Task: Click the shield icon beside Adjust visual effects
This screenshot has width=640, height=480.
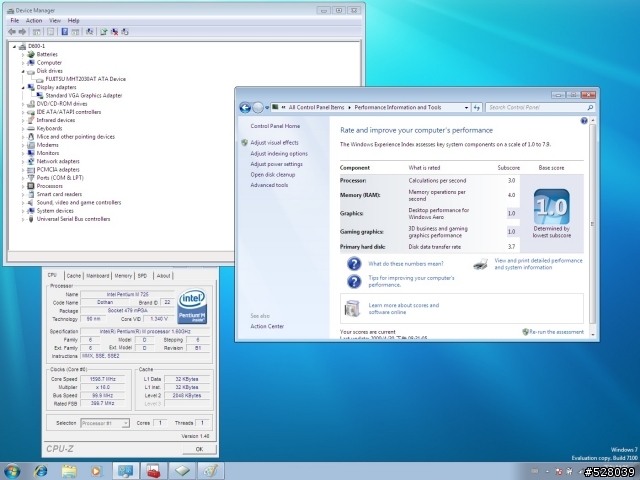Action: click(244, 142)
